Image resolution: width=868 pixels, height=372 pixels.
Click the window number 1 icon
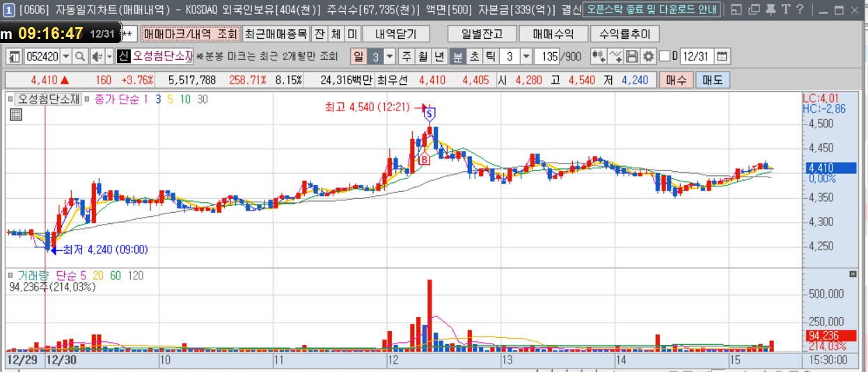tap(9, 10)
